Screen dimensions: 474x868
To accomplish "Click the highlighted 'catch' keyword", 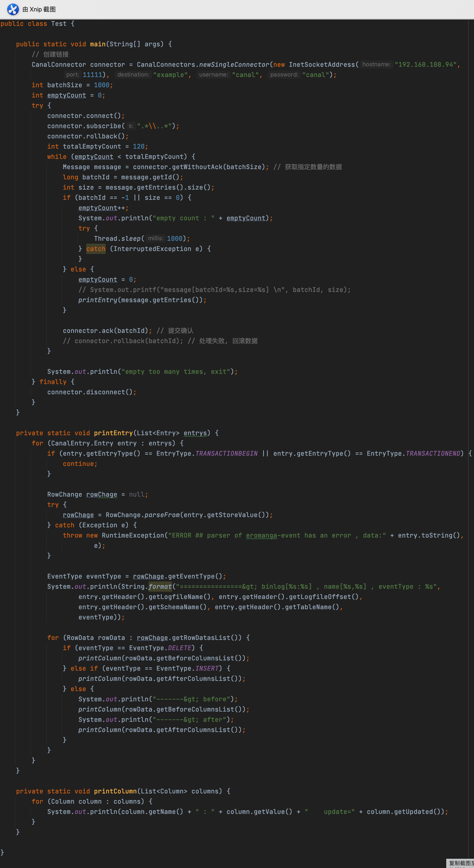I will (x=96, y=249).
